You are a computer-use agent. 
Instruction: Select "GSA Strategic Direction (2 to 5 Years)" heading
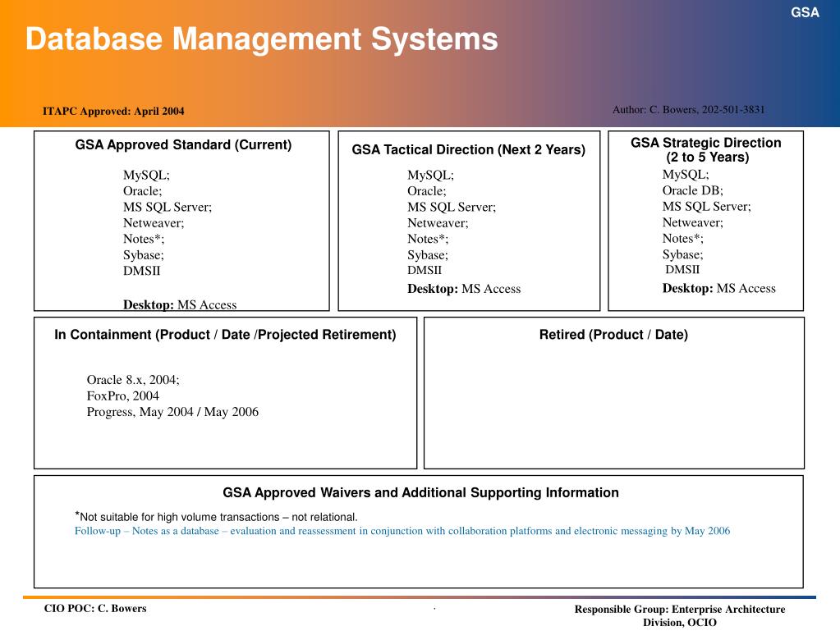[x=706, y=150]
